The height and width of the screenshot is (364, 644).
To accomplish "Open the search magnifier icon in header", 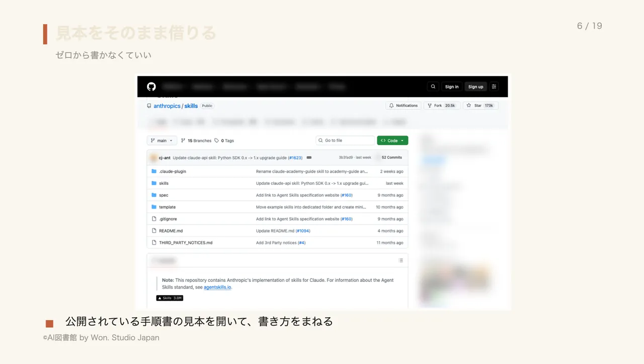I will point(433,87).
